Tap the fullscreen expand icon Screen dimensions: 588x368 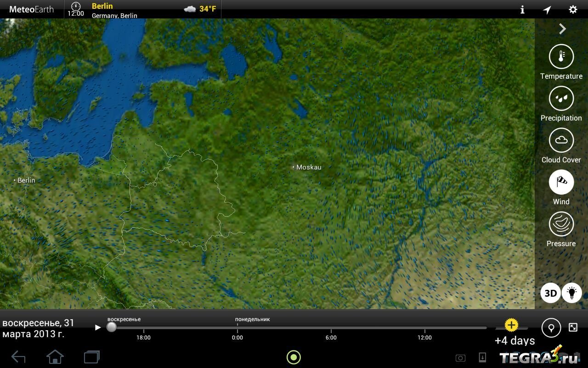coord(573,327)
